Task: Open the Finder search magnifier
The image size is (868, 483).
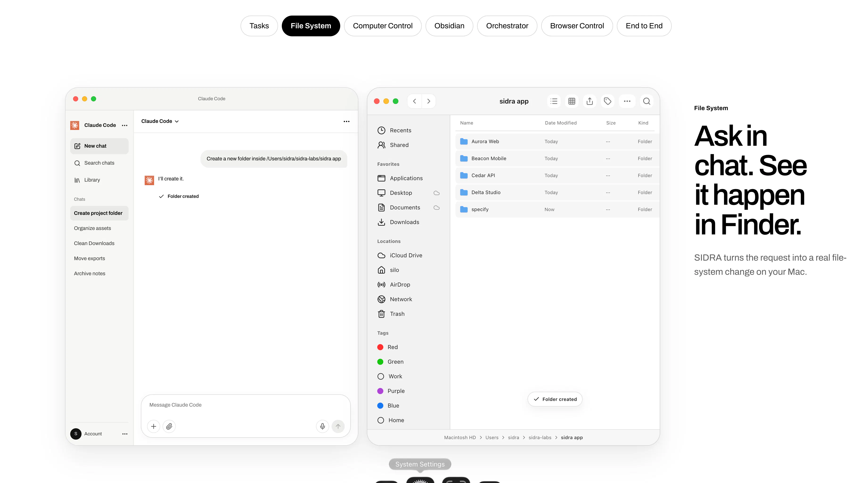Action: [x=647, y=101]
